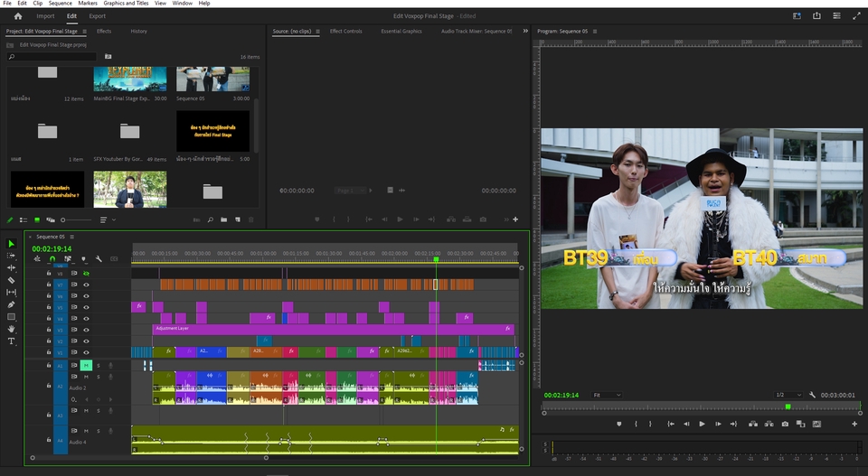
Task: Open the Sequence menu
Action: [60, 4]
